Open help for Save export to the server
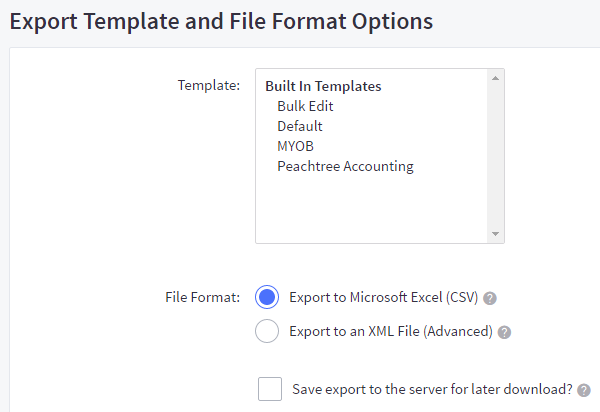Viewport: 600px width, 412px height. click(x=584, y=390)
